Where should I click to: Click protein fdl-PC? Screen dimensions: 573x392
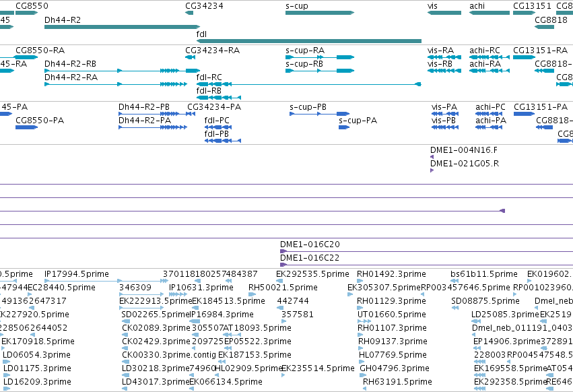217,121
